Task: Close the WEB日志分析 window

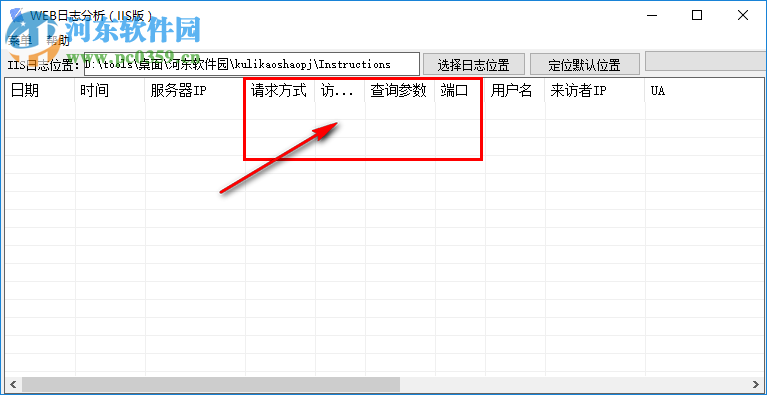Action: [x=743, y=15]
